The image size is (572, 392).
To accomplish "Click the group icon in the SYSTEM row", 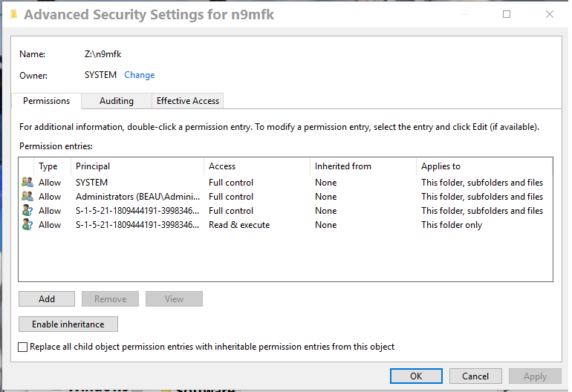I will click(27, 182).
